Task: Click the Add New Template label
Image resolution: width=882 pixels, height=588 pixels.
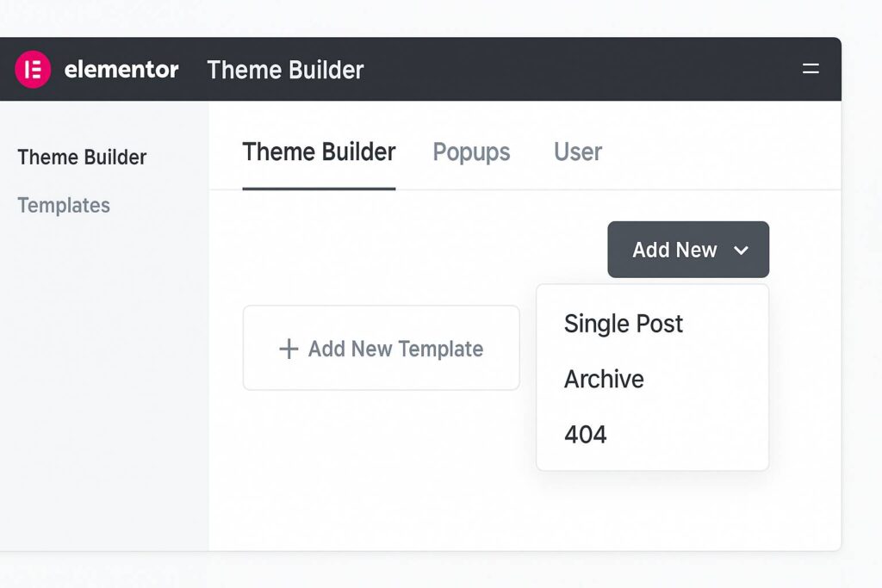Action: [395, 349]
